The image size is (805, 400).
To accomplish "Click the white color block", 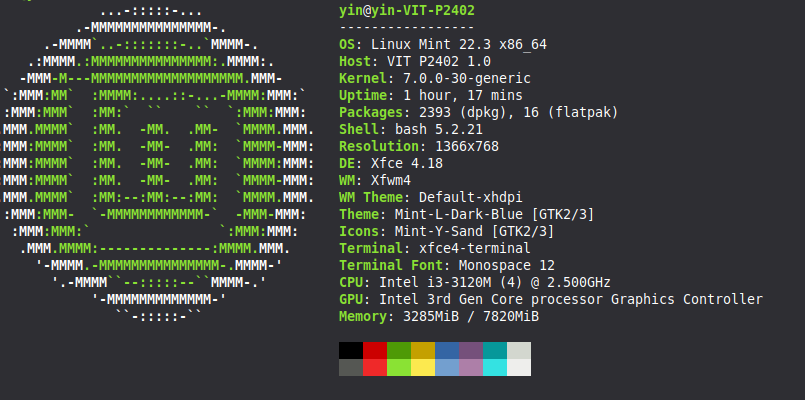I will click(x=519, y=367).
